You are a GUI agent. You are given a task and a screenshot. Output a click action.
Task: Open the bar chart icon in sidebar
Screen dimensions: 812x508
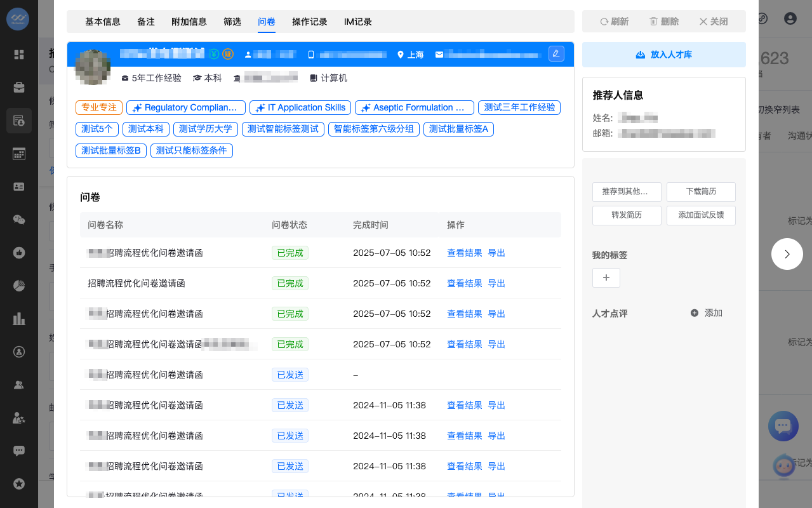(x=19, y=319)
